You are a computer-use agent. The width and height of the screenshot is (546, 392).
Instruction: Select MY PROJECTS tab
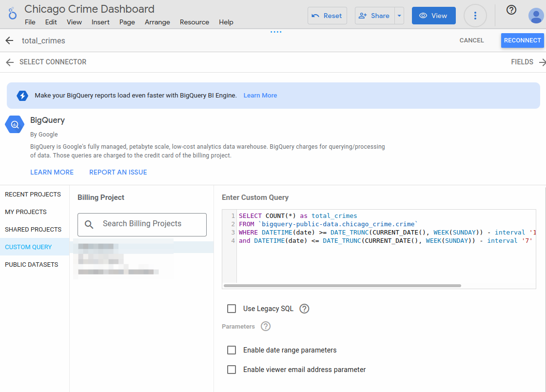click(x=35, y=212)
